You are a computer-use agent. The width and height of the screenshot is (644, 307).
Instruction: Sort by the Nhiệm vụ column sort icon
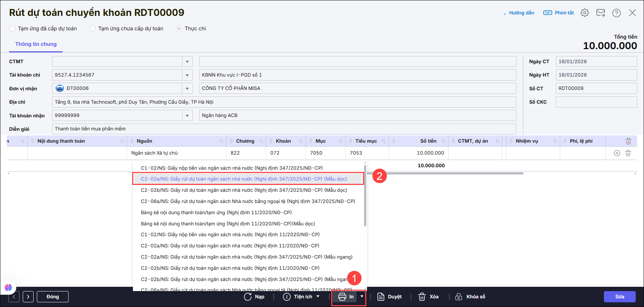pos(555,141)
